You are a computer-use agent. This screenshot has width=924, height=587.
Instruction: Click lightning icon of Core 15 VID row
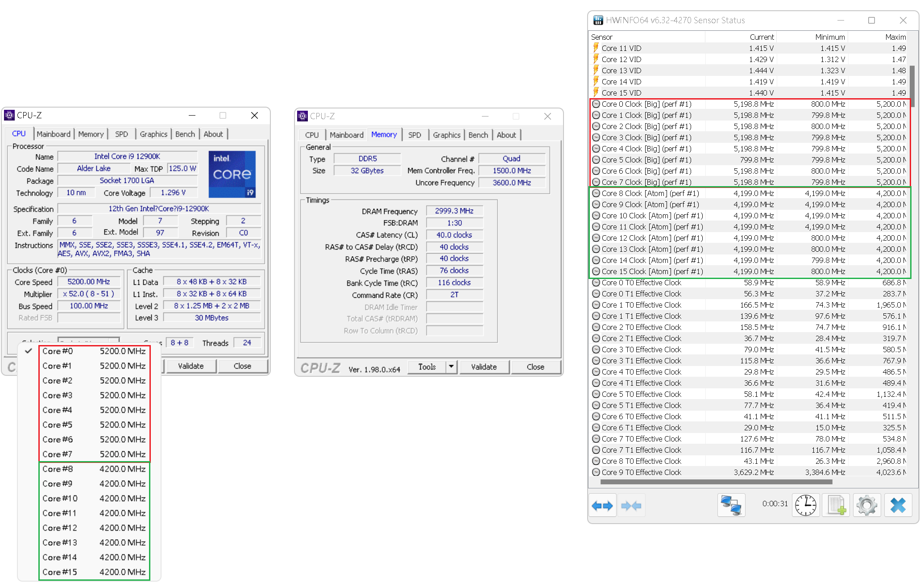(596, 92)
